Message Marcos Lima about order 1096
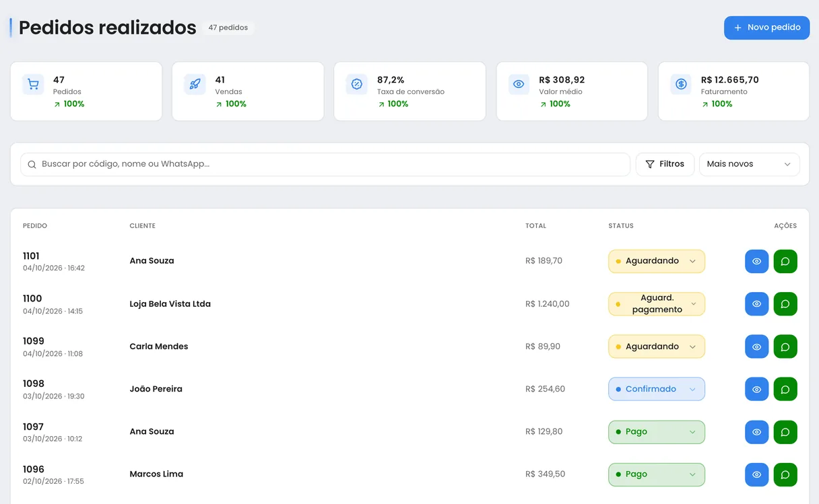Image resolution: width=819 pixels, height=504 pixels. click(785, 474)
